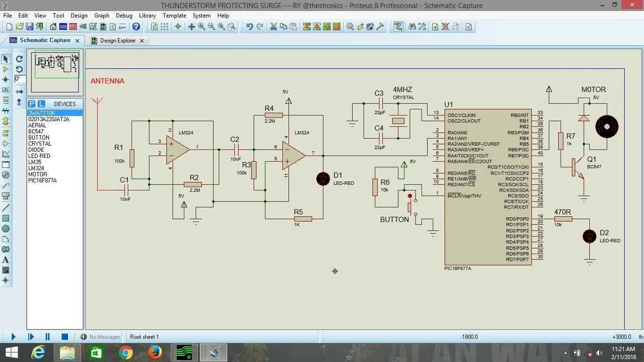
Task: Launch Internet Explorer from the taskbar
Action: [x=38, y=352]
